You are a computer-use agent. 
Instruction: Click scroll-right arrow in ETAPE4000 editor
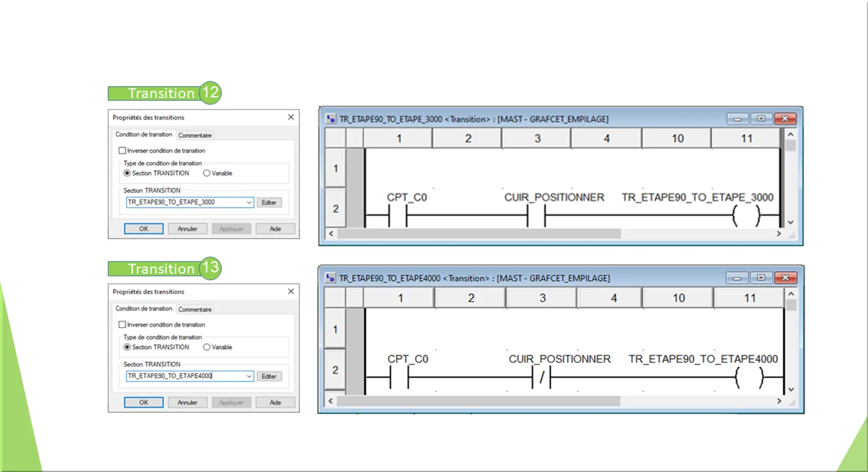[x=779, y=401]
